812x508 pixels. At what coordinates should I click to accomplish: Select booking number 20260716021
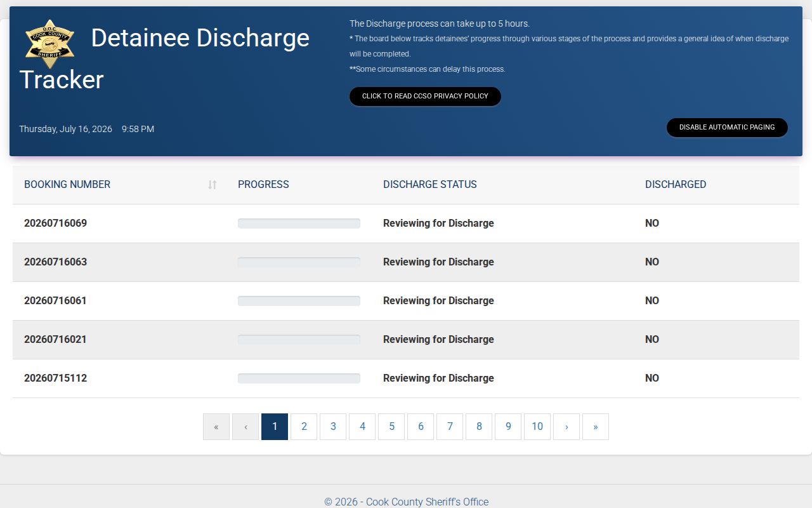(x=56, y=340)
